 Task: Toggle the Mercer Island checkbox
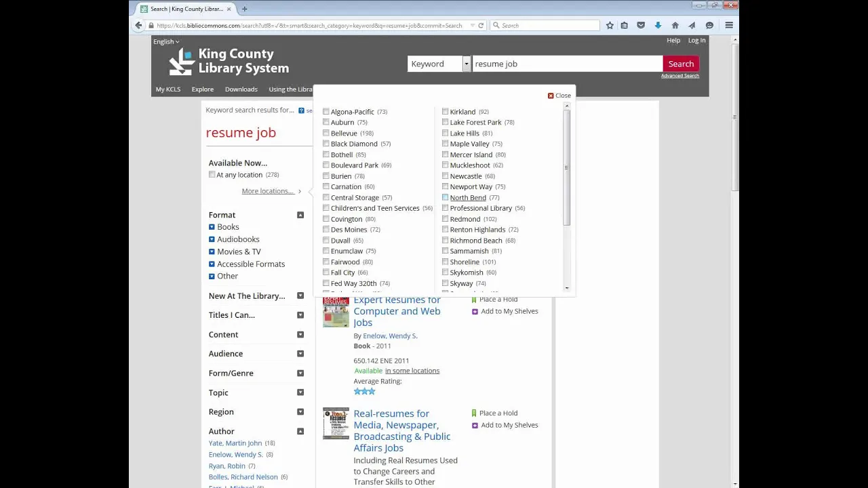pos(445,155)
